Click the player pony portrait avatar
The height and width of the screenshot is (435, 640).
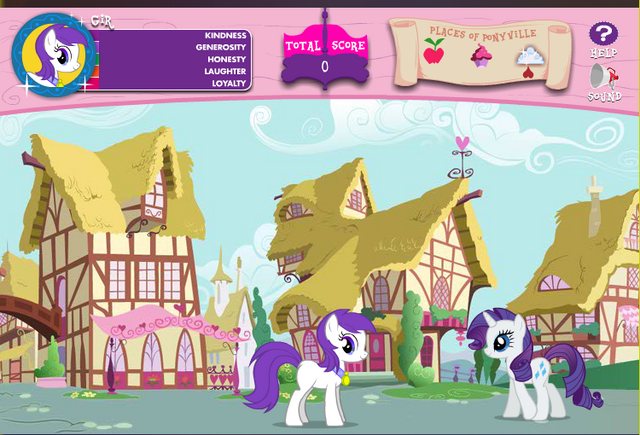[53, 55]
